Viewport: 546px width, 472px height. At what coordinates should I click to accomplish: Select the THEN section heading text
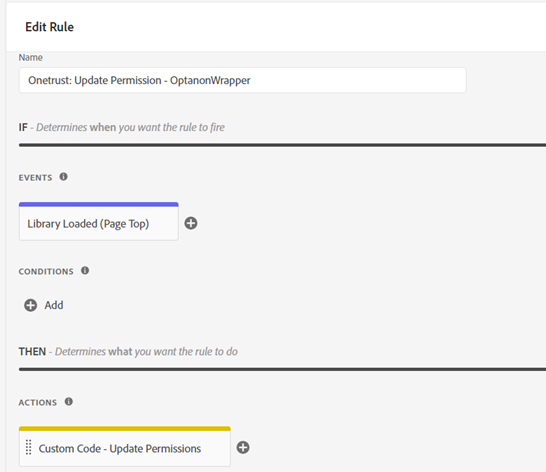pyautogui.click(x=128, y=351)
